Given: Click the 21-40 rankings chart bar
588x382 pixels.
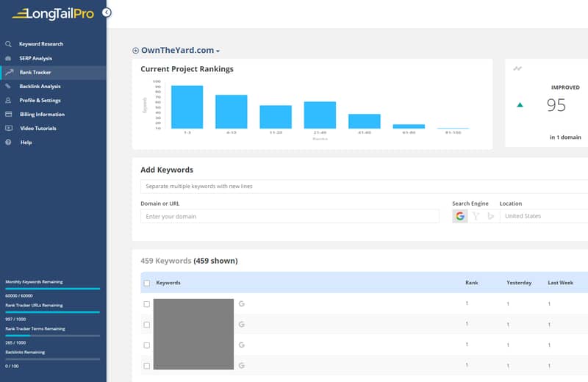Looking at the screenshot, I should pos(320,115).
